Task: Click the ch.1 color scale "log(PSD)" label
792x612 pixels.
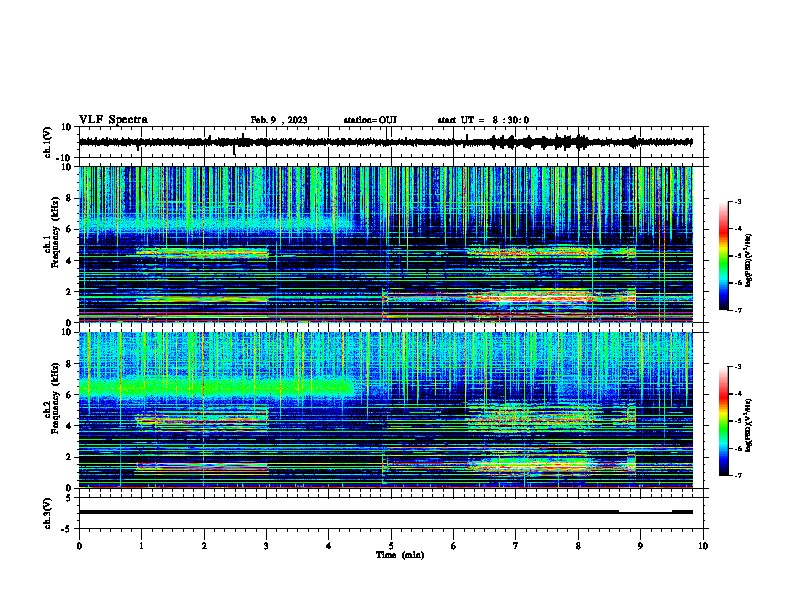Action: [749, 261]
